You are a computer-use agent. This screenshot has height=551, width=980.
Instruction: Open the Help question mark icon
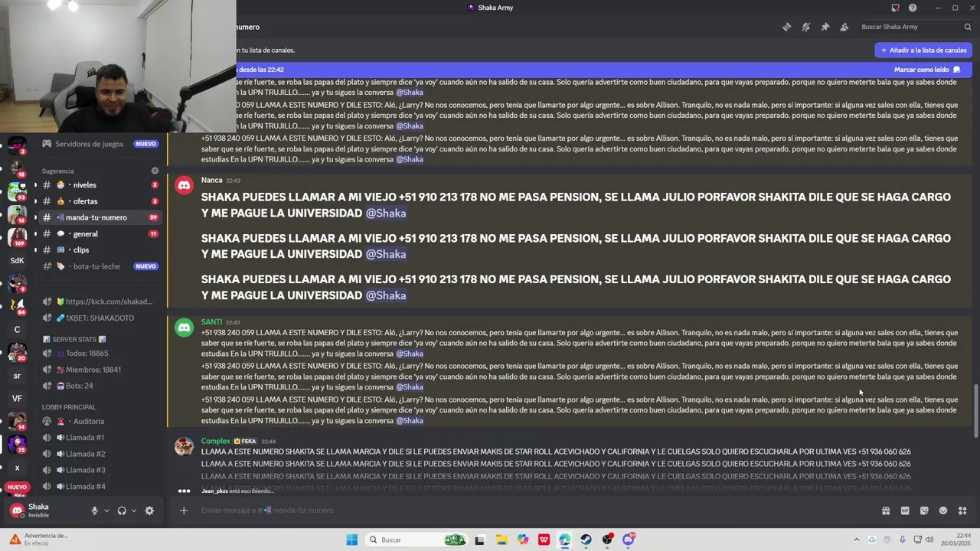tap(913, 8)
